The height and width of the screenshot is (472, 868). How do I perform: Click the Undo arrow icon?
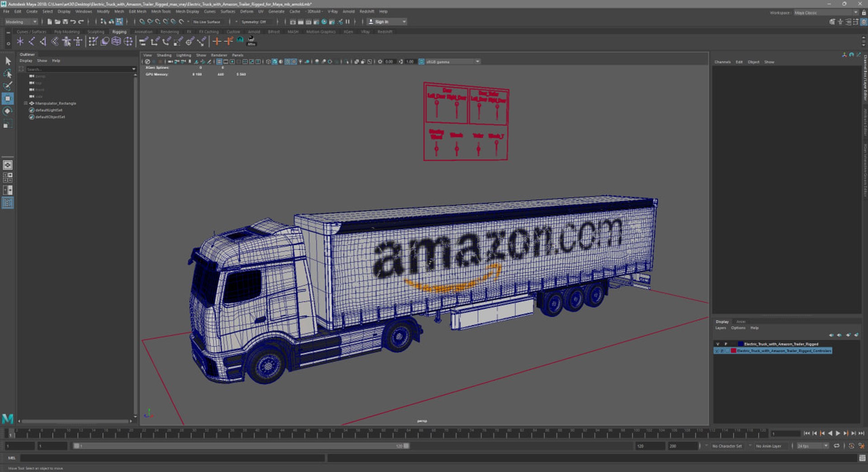point(73,22)
